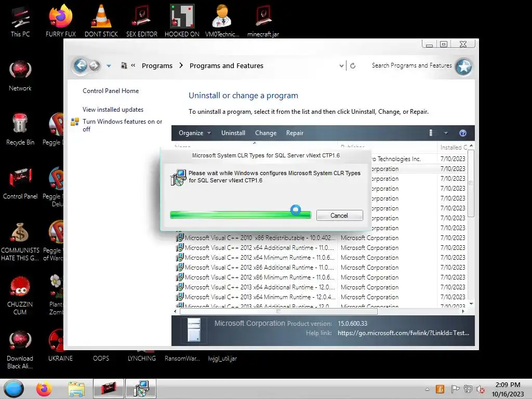Click Change in the toolbar
532x399 pixels.
[x=265, y=133]
